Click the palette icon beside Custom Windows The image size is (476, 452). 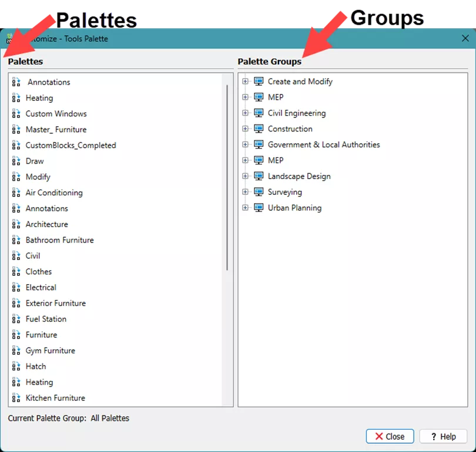(16, 114)
